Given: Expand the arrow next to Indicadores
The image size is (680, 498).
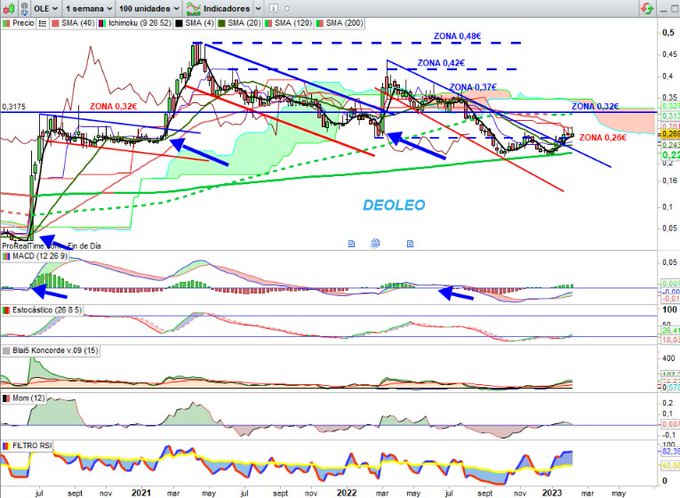Looking at the screenshot, I should [258, 8].
